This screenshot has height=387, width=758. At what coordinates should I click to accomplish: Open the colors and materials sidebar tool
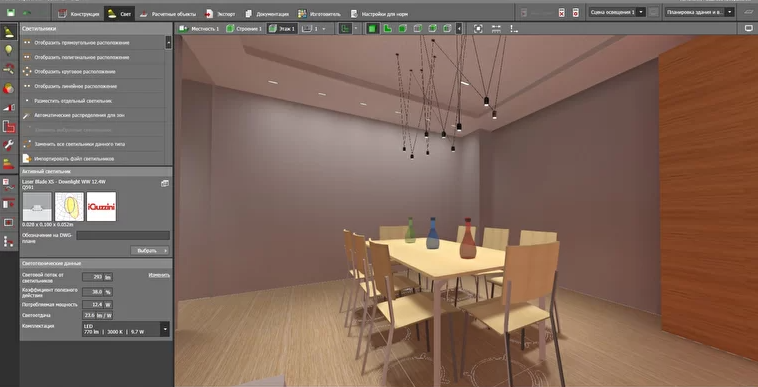tap(9, 88)
